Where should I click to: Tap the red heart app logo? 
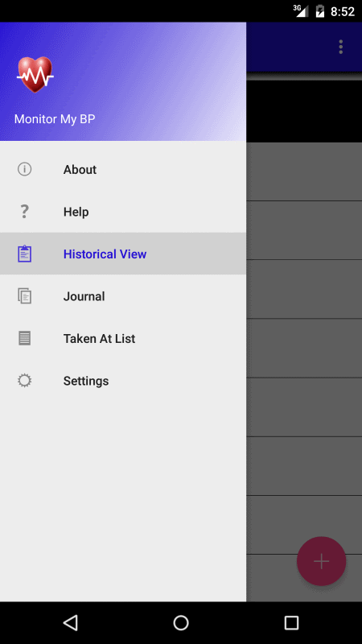click(x=35, y=74)
